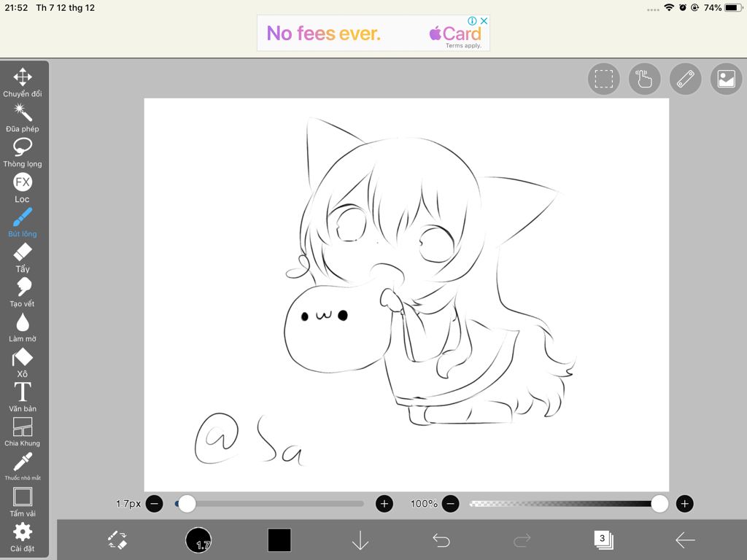Open the selection area tool at top

(x=603, y=79)
